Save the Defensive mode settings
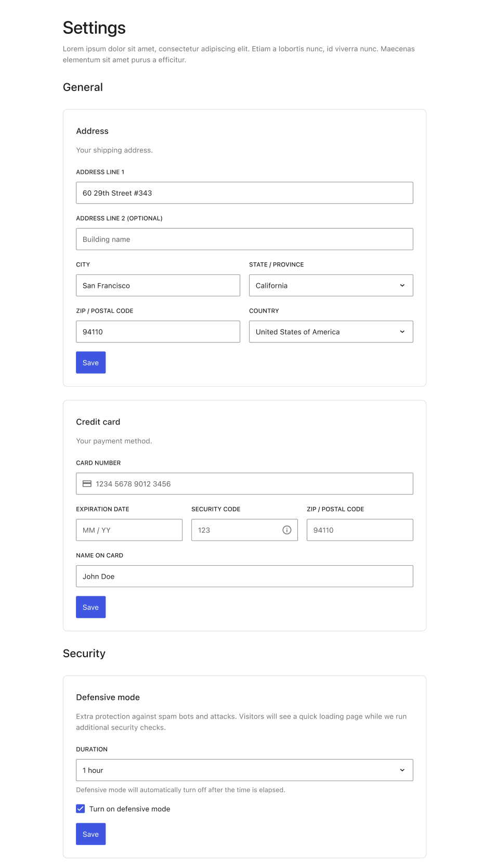 (x=91, y=834)
